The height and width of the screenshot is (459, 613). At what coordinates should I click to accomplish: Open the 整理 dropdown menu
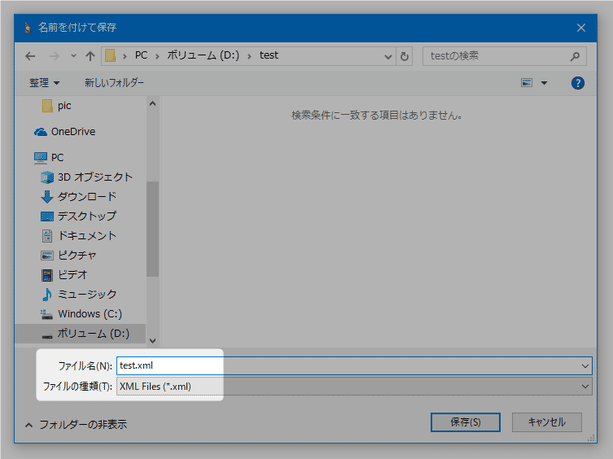[x=44, y=82]
